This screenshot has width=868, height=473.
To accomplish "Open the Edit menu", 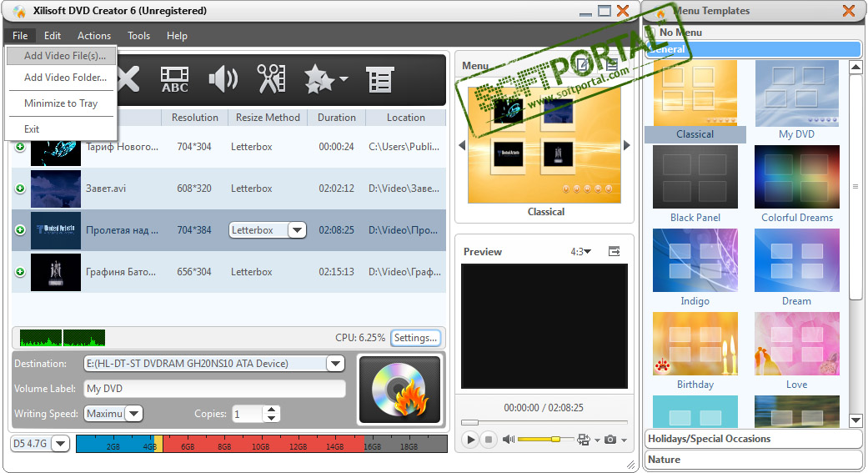I will tap(53, 35).
